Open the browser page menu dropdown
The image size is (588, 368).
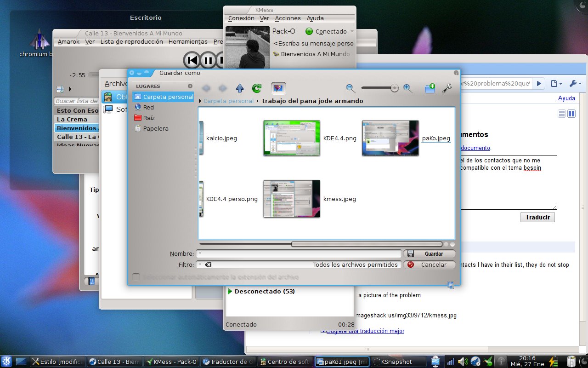[x=556, y=83]
